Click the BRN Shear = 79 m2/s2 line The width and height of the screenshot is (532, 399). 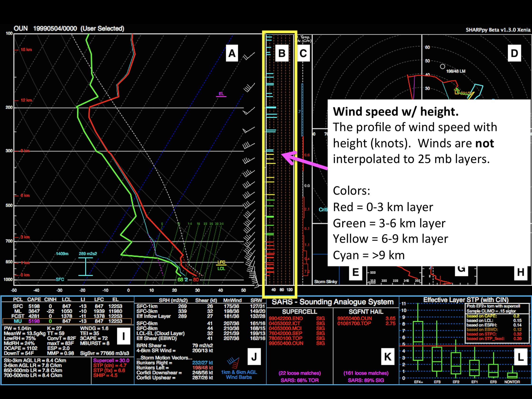[175, 346]
